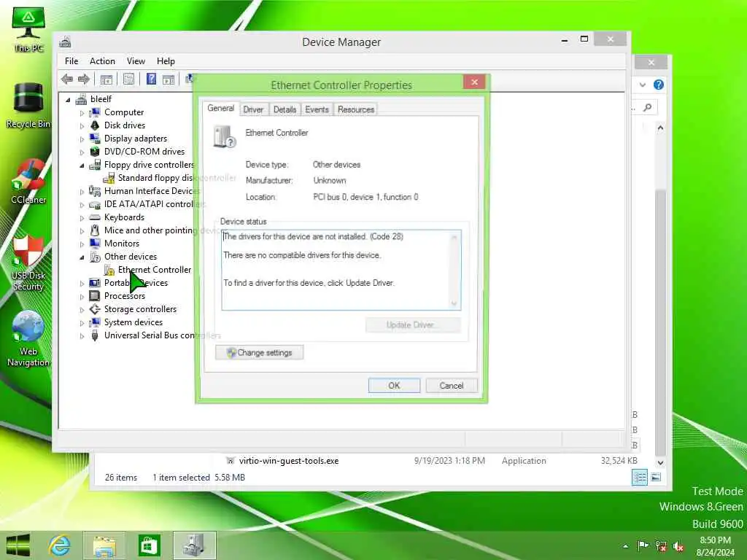The image size is (747, 560).
Task: Click the network disconnected tray icon
Action: point(661,546)
